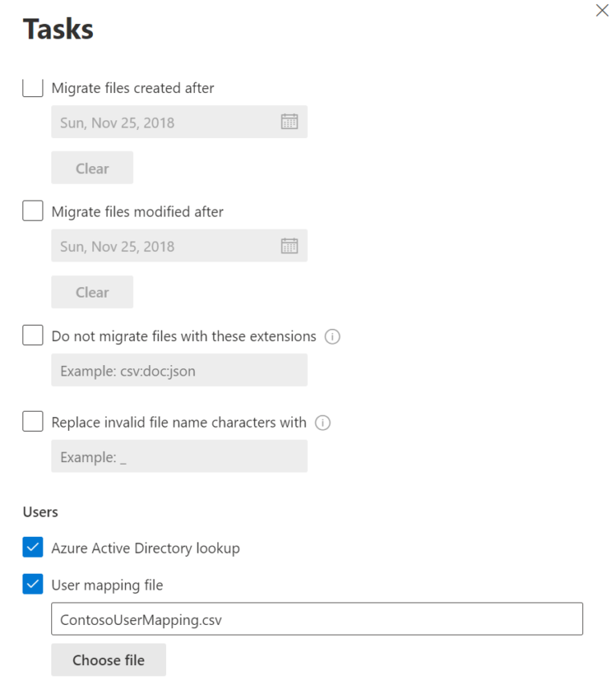This screenshot has height=694, width=616.
Task: Clear the modified after date
Action: tap(91, 291)
